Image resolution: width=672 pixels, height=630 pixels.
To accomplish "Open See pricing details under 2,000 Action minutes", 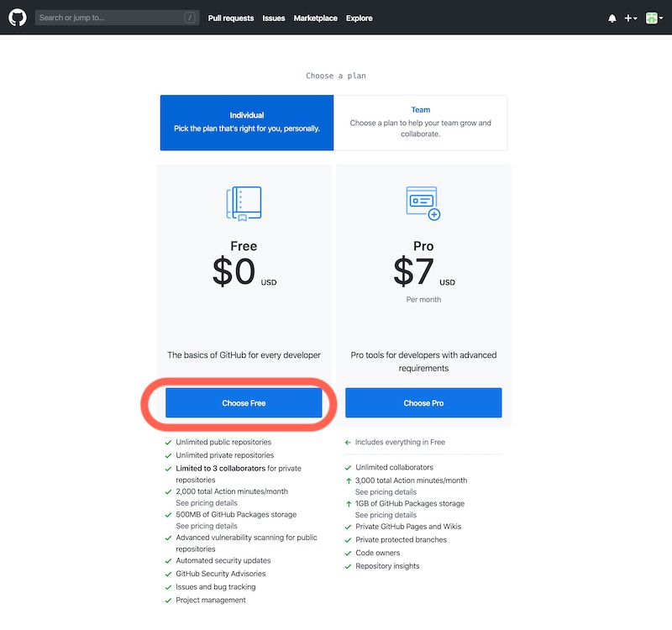I will tap(207, 502).
